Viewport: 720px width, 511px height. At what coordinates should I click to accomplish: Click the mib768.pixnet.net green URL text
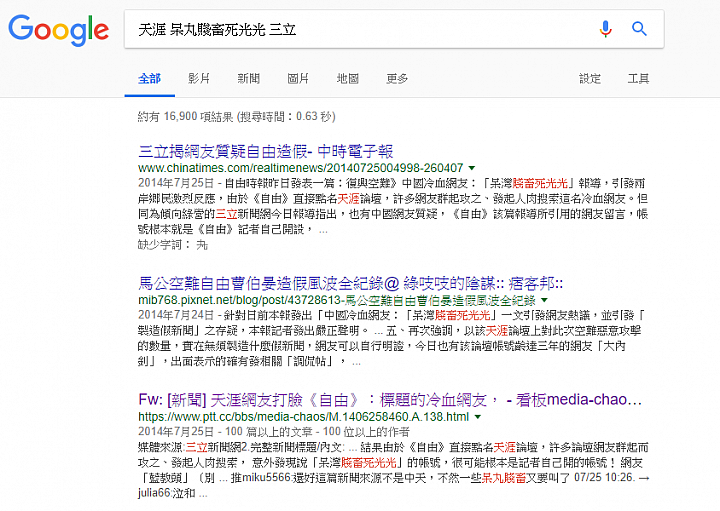point(337,300)
